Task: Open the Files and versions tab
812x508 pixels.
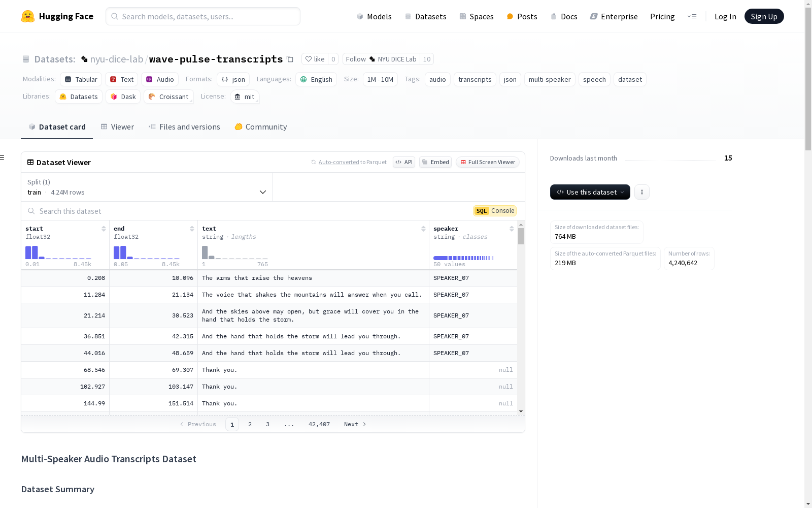Action: tap(184, 127)
